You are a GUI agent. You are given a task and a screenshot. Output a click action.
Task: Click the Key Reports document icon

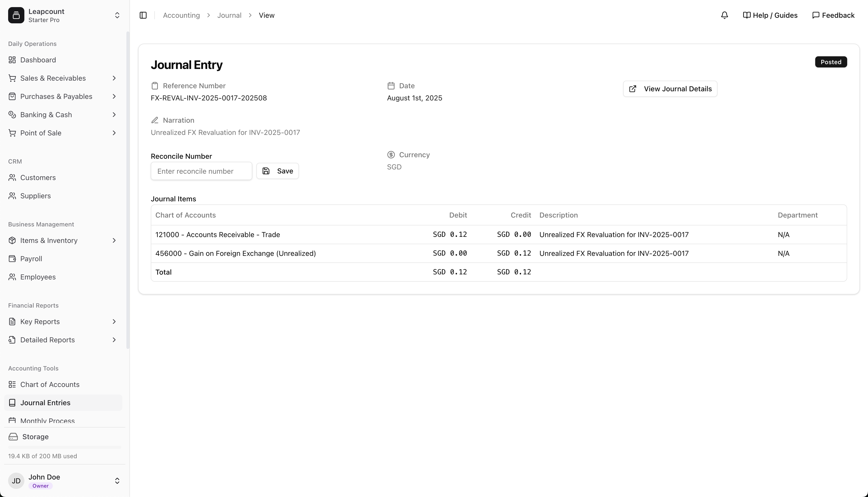(12, 322)
